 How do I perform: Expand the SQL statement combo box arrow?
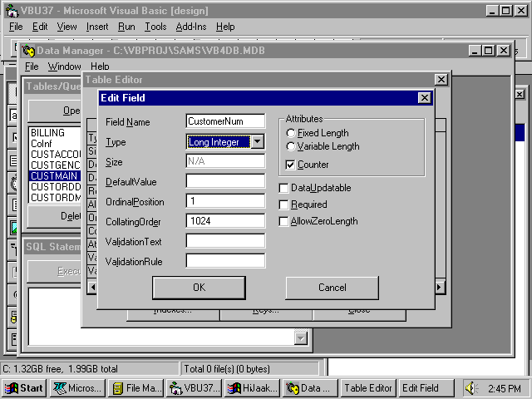301,337
